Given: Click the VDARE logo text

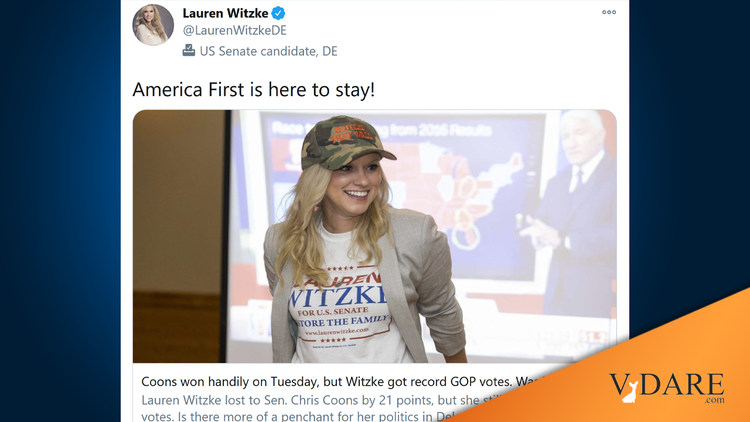Looking at the screenshot, I should (x=667, y=384).
